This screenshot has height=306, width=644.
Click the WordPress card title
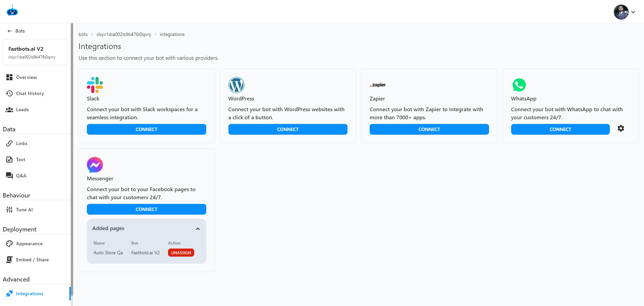coord(241,99)
